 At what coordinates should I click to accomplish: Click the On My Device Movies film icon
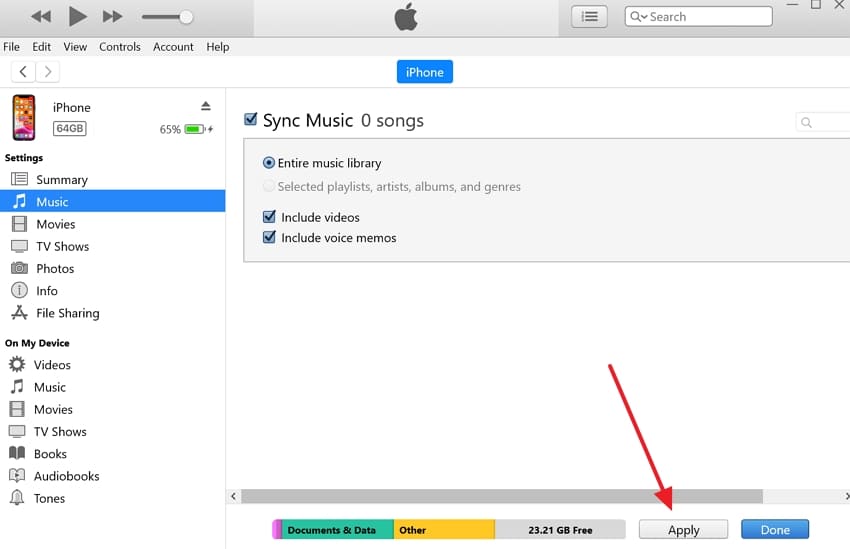point(17,409)
